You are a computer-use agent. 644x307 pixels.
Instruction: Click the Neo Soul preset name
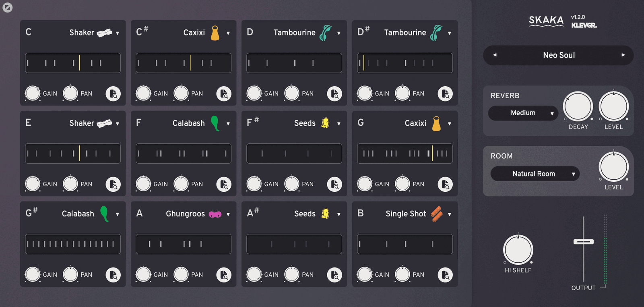559,55
